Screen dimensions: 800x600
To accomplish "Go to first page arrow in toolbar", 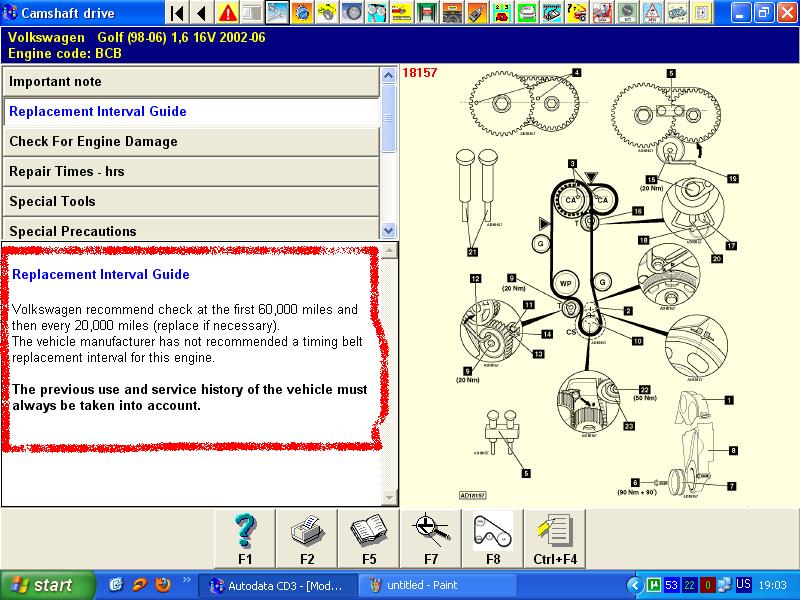I will (177, 13).
